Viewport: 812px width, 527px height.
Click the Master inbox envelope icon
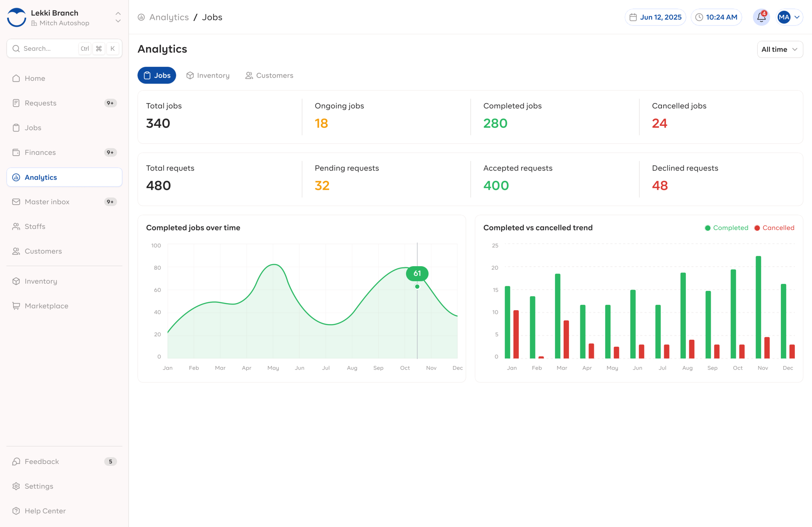[16, 202]
